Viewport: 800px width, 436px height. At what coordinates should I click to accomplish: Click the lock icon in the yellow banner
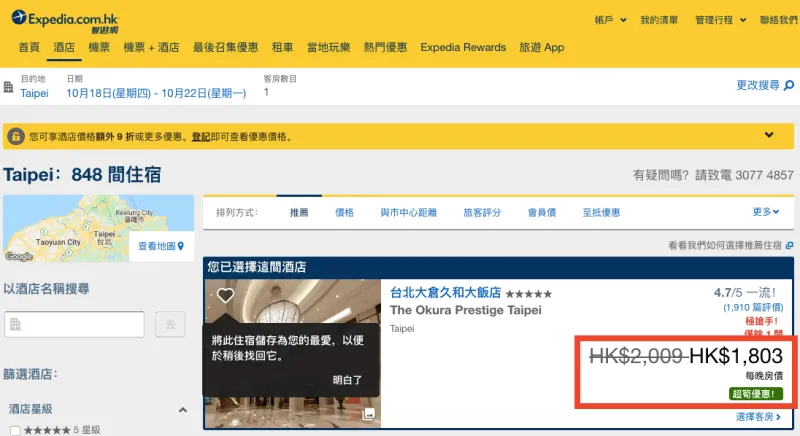pos(16,137)
